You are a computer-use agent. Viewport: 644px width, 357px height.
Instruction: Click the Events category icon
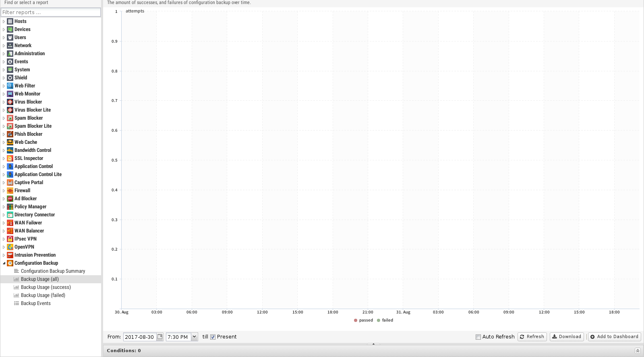pos(10,62)
